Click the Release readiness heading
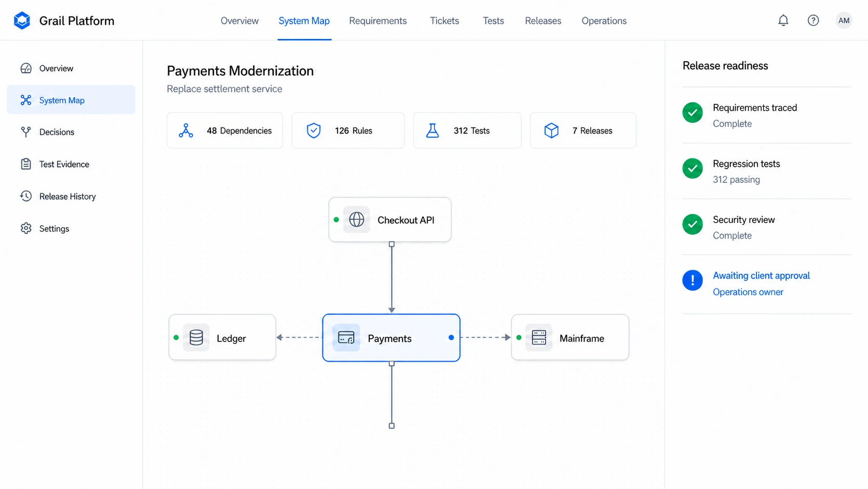Viewport: 868px width, 489px height. [x=725, y=65]
